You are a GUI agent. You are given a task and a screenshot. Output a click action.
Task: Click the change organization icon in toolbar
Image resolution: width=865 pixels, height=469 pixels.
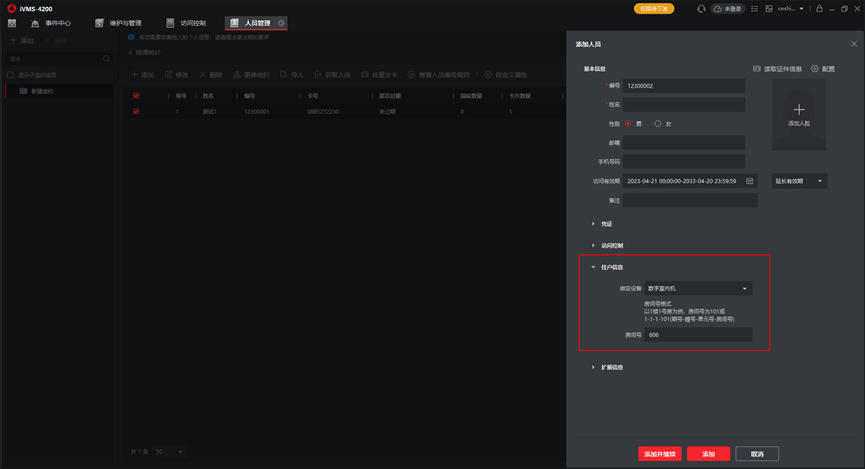coord(237,74)
